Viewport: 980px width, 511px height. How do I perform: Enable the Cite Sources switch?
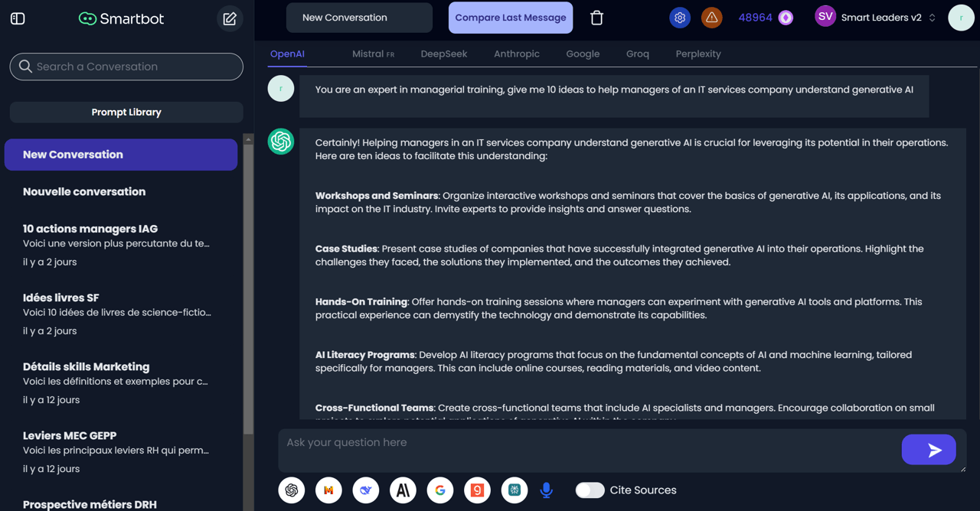590,490
